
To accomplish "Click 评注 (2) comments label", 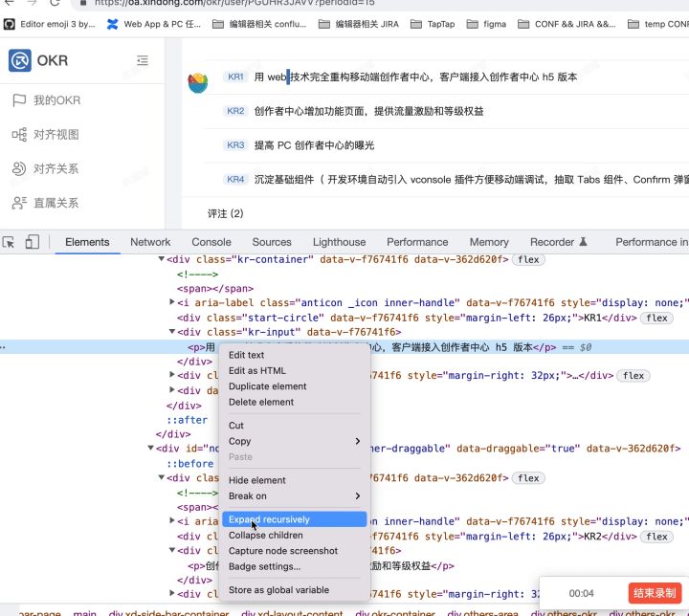I will click(226, 214).
